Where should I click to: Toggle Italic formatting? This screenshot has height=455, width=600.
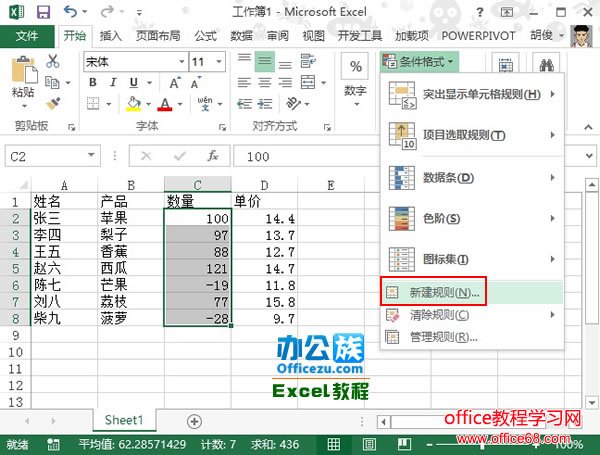113,83
